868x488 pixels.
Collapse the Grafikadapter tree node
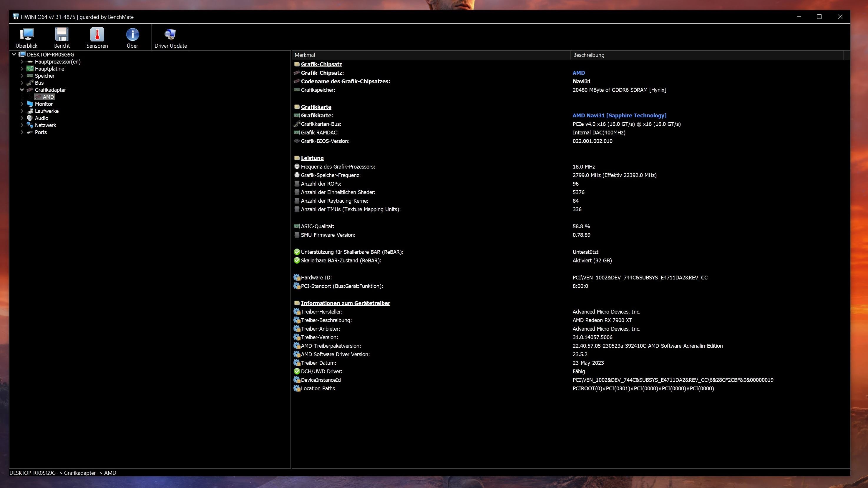tap(22, 90)
